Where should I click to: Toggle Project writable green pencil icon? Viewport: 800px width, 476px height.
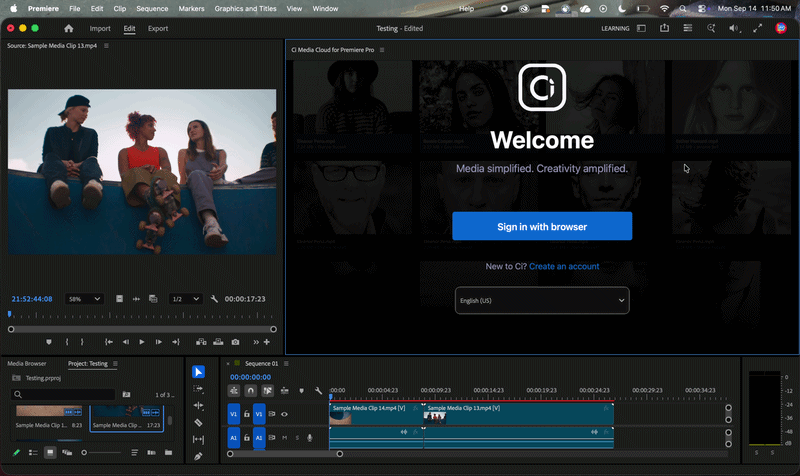[x=16, y=453]
